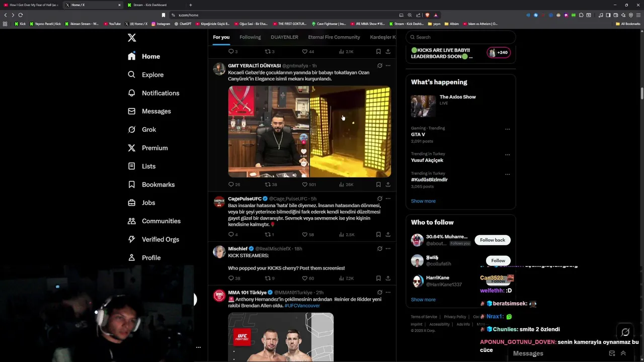
Task: Open YouTube bookmark in bookmarks bar
Action: point(112,24)
